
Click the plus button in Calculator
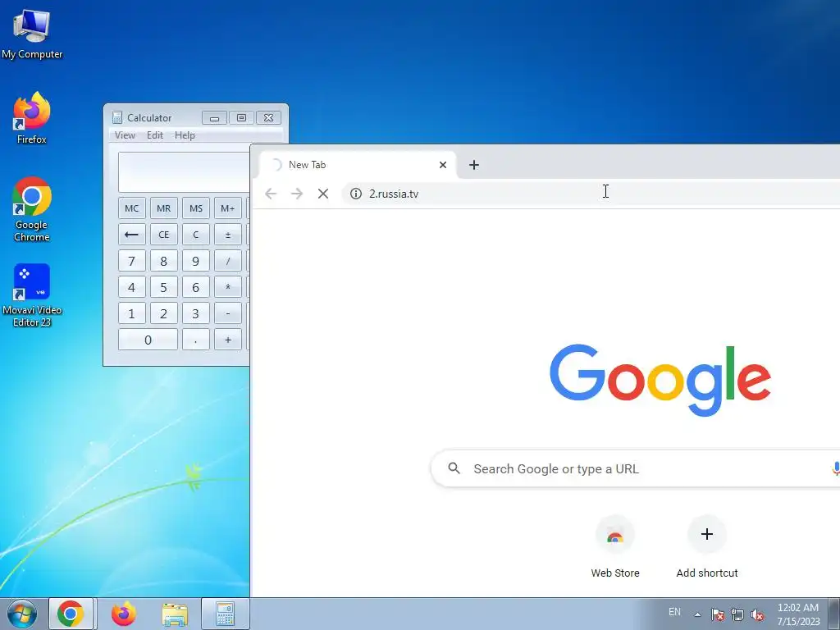point(228,340)
